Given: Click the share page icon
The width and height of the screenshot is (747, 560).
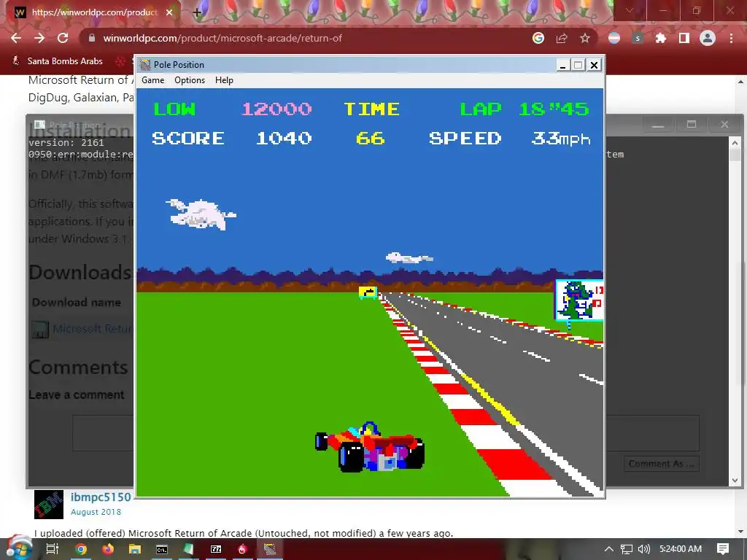Looking at the screenshot, I should click(562, 38).
